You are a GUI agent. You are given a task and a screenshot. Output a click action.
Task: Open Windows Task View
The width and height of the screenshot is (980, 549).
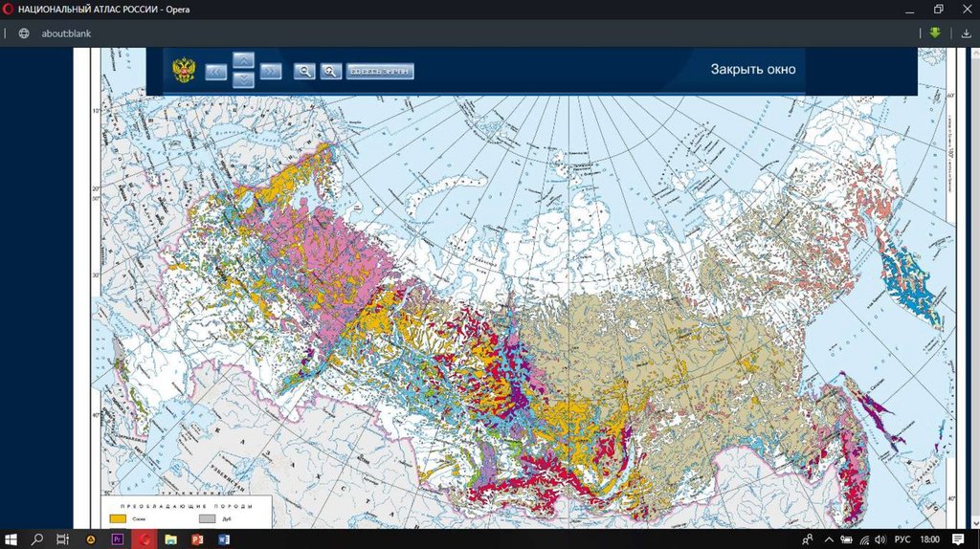[x=63, y=539]
